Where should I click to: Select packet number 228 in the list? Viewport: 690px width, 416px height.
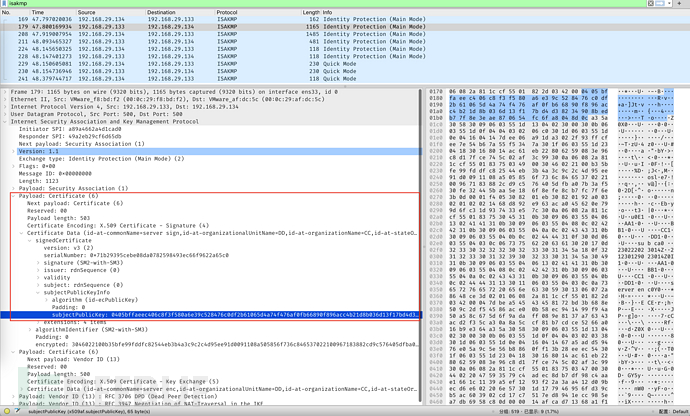pyautogui.click(x=345, y=56)
